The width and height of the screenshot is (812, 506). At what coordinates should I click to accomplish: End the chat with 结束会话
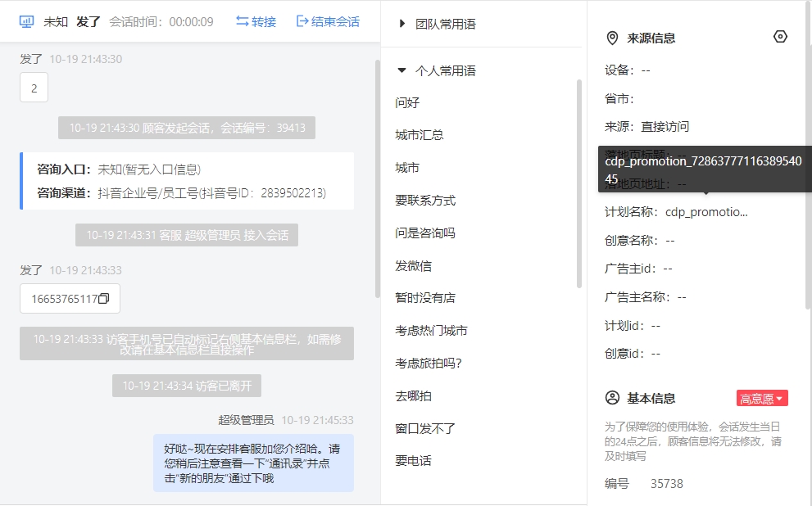pos(328,22)
